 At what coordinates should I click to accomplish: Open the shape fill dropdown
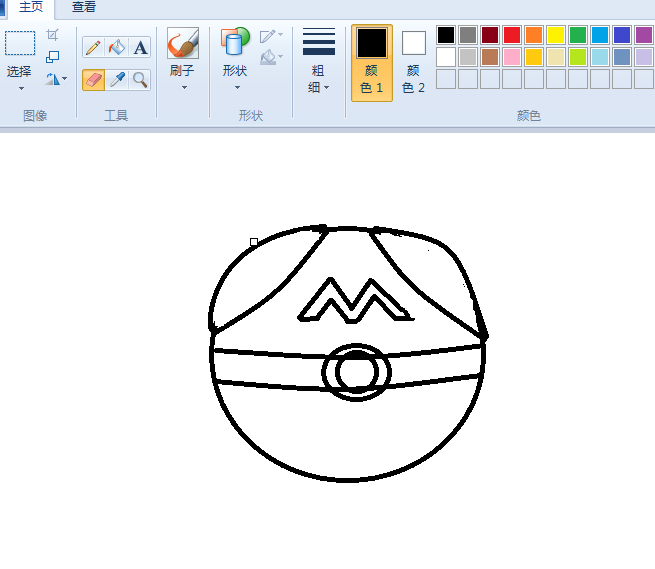(x=271, y=57)
